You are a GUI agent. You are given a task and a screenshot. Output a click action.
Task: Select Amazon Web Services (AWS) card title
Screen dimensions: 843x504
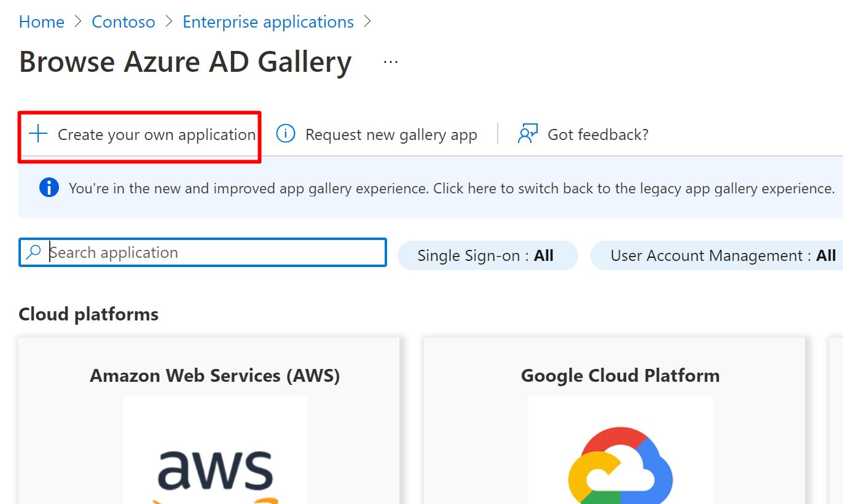(x=215, y=375)
